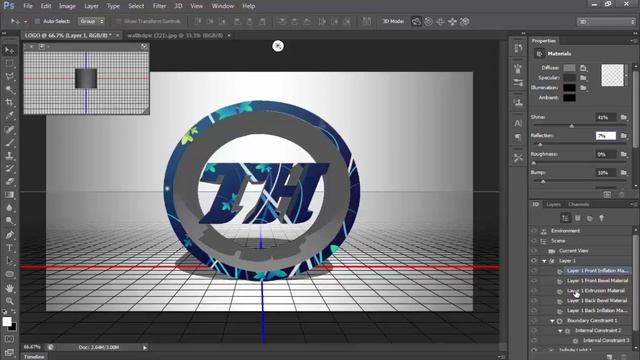The image size is (640, 360).
Task: Select the History Brush tool
Action: [9, 169]
